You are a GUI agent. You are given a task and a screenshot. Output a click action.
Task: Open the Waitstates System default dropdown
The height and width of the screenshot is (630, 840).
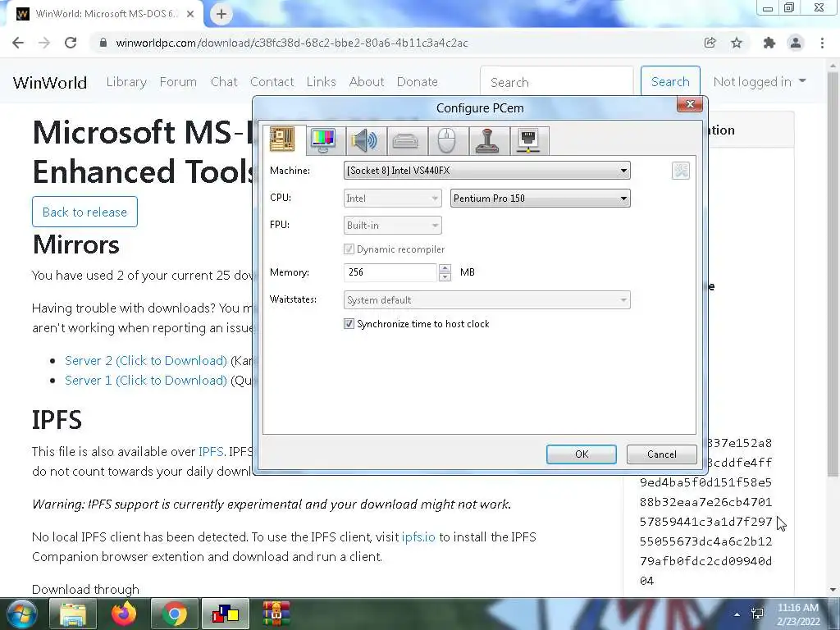pos(487,300)
